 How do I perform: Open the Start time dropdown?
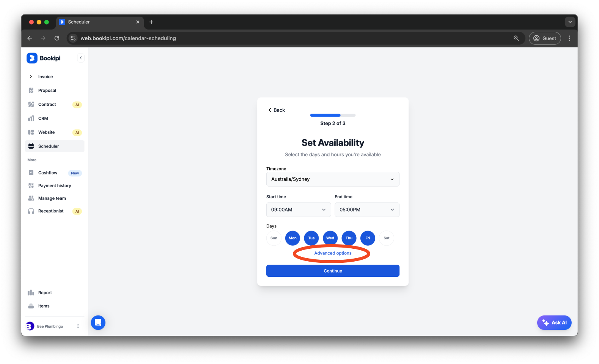299,210
